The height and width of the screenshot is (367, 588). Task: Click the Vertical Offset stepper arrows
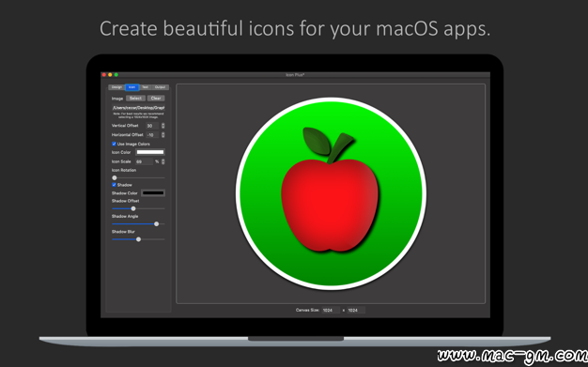point(162,126)
